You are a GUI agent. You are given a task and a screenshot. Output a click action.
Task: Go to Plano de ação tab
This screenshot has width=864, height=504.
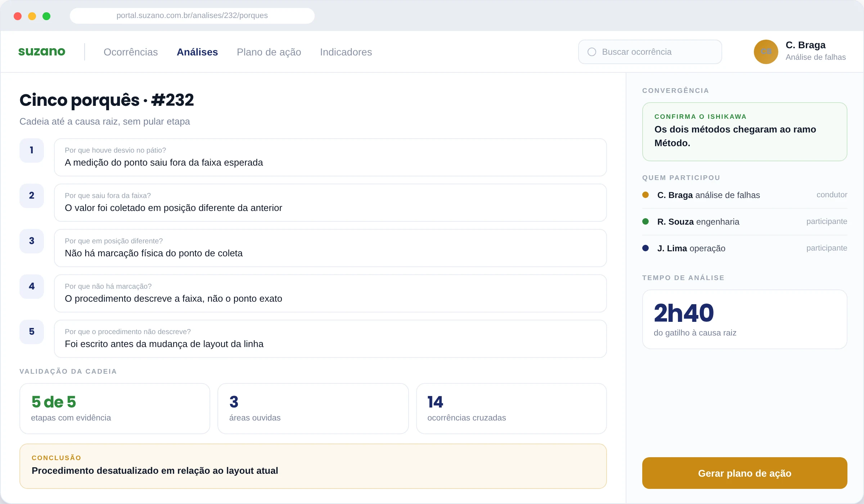[x=269, y=52]
